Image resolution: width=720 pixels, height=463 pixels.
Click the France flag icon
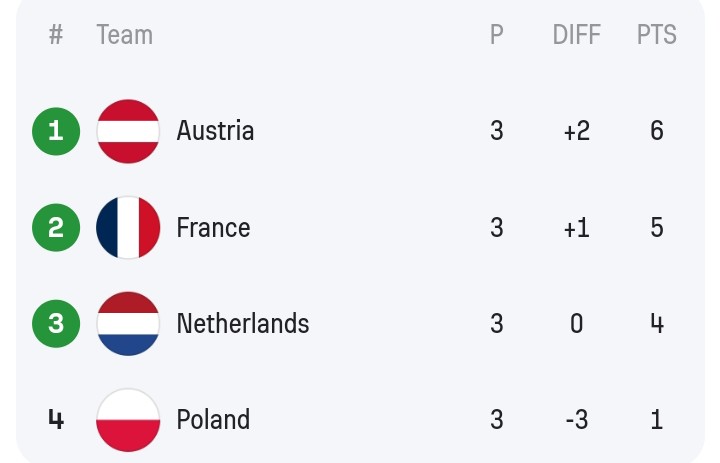click(x=128, y=227)
